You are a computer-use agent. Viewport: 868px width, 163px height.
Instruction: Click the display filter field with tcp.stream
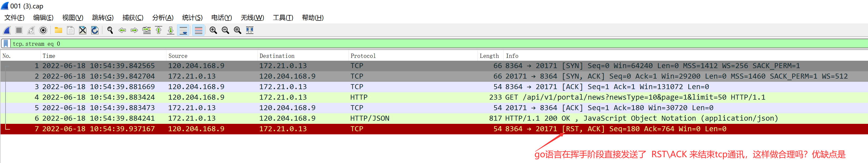pyautogui.click(x=438, y=44)
